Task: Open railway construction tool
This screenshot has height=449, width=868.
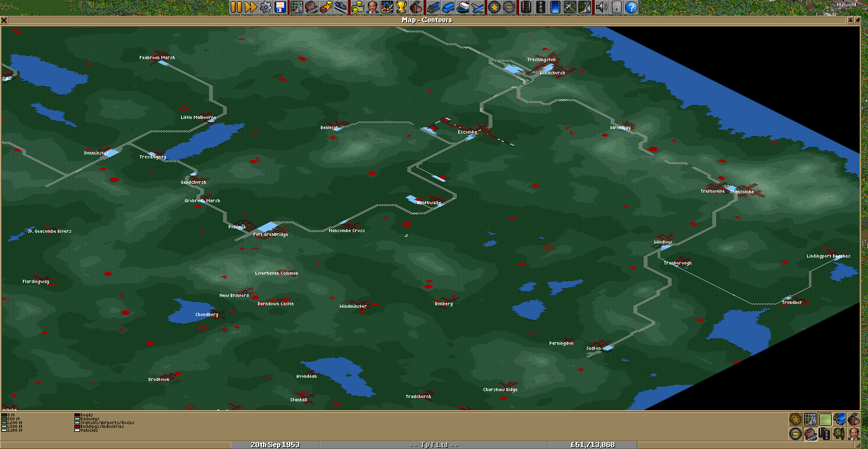Action: point(527,8)
